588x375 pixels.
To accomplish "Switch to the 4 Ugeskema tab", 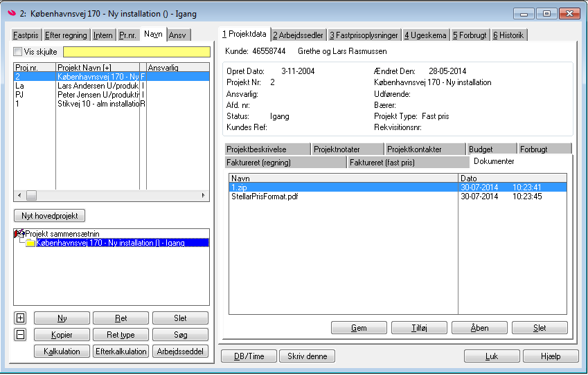I will [x=426, y=35].
